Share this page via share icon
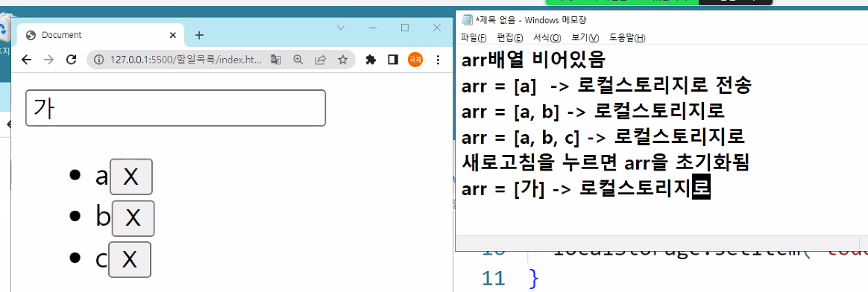 click(x=321, y=60)
